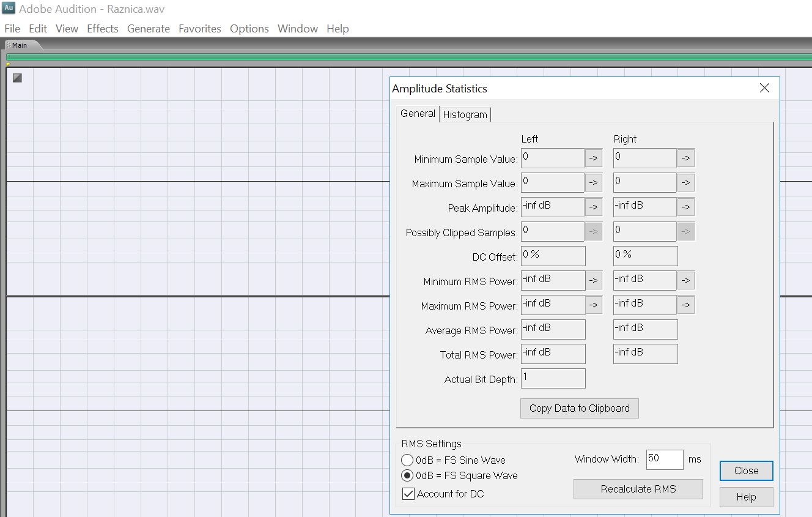
Task: Jump to Right Peak Amplitude arrow button
Action: 685,207
